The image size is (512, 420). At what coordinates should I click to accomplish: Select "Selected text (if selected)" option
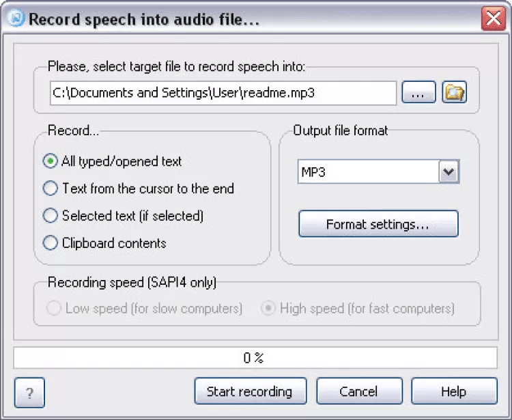click(x=50, y=216)
